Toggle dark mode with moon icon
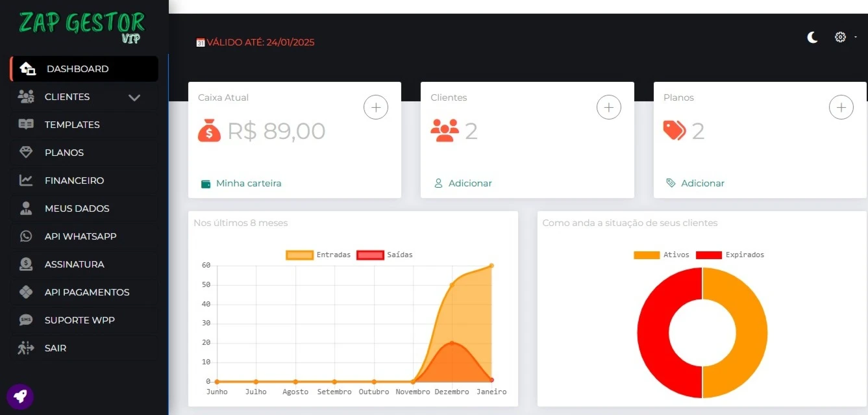 coord(812,38)
